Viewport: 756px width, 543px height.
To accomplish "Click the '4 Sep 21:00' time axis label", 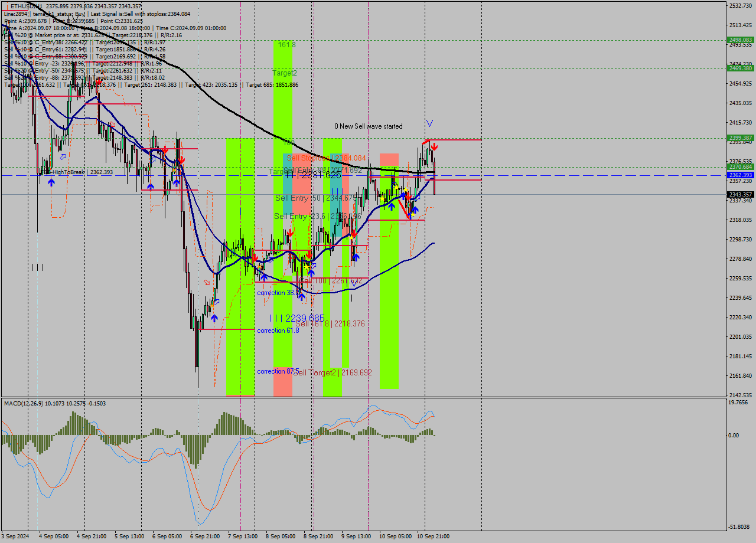I will click(92, 537).
